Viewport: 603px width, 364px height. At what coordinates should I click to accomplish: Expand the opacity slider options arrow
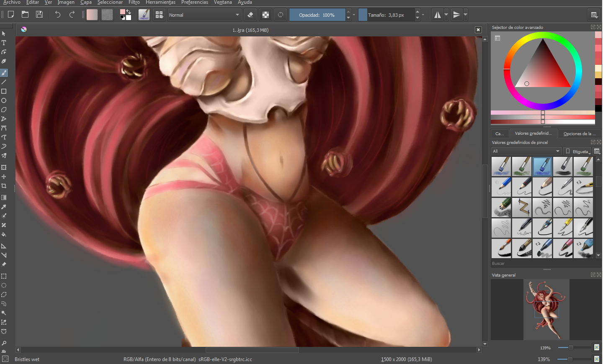[x=354, y=15]
